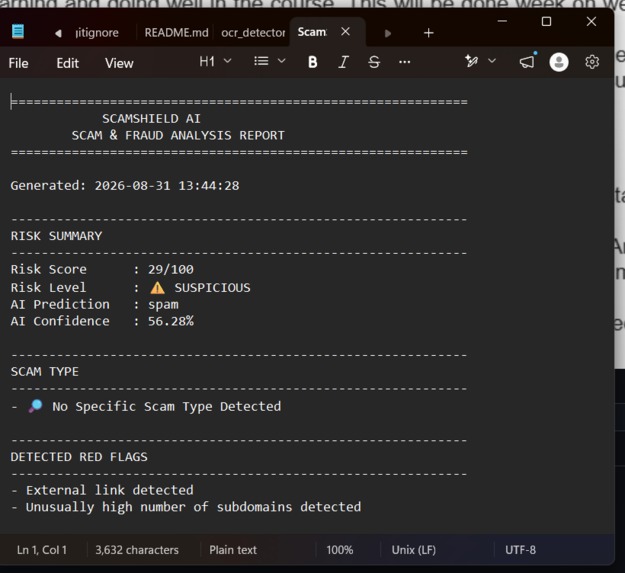
Task: Minimize the Notepad window
Action: point(502,21)
